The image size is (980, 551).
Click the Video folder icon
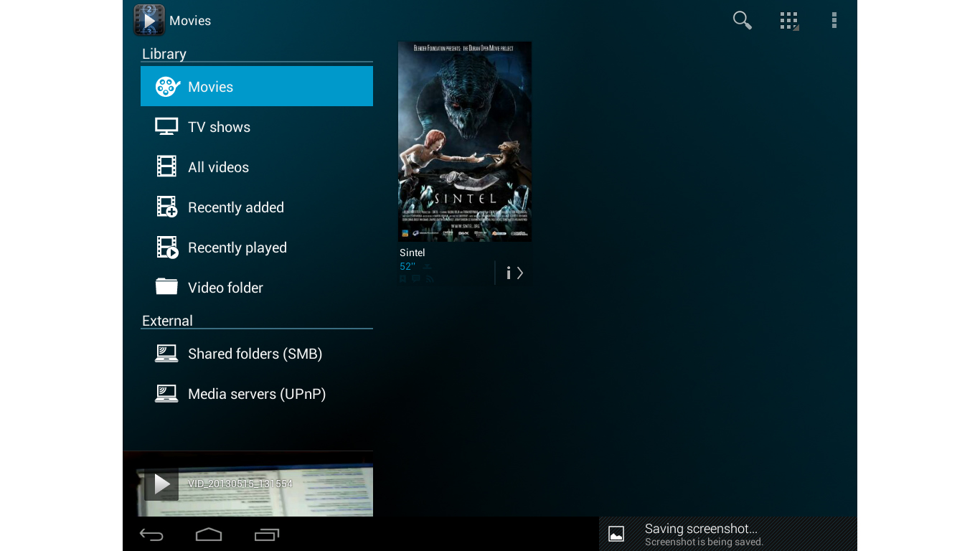166,286
